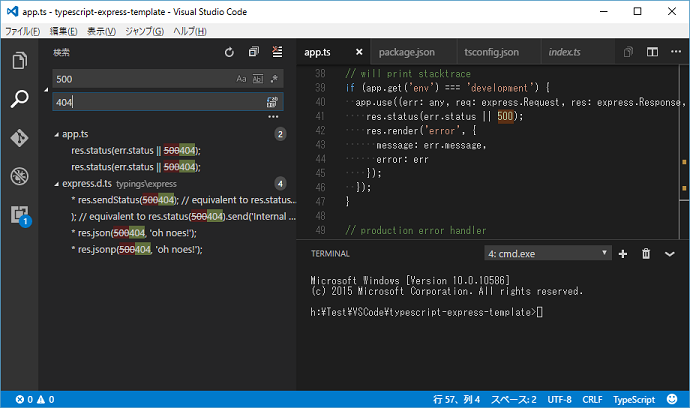Change language mode TypeScript

(x=634, y=400)
